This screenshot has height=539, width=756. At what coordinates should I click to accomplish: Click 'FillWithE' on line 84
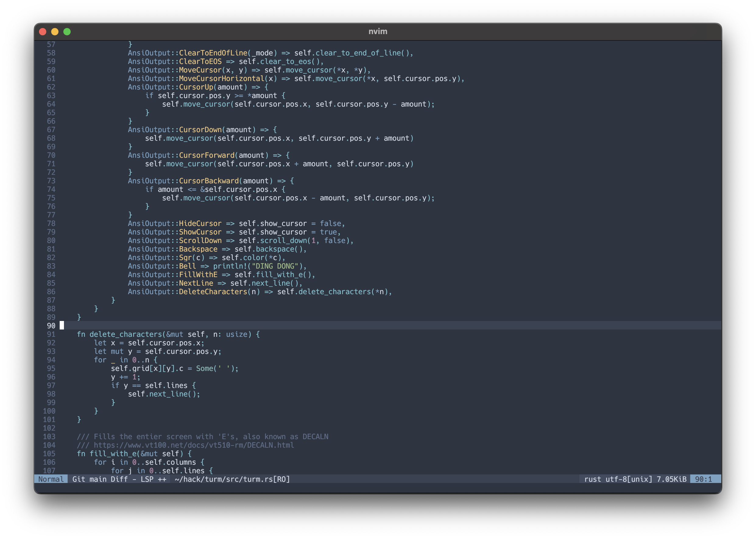coord(198,274)
